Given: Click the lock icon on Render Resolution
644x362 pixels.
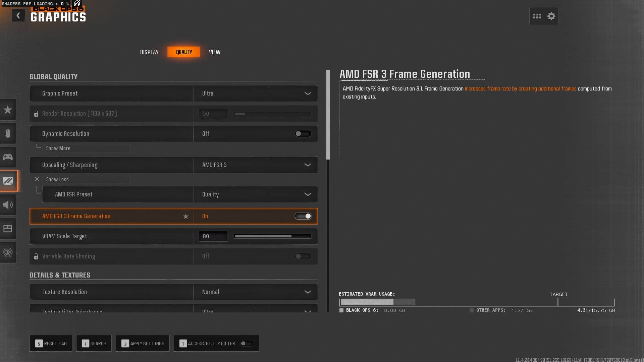Looking at the screenshot, I should [x=36, y=114].
